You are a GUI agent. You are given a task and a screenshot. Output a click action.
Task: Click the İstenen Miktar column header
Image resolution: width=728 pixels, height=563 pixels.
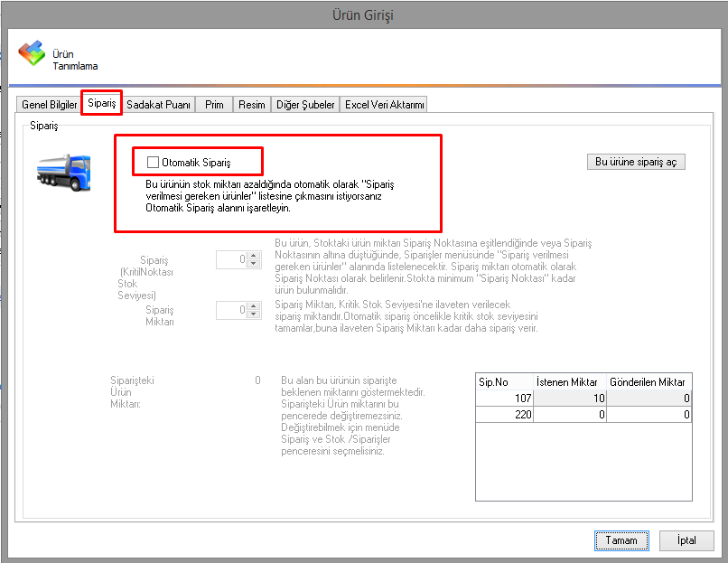(x=570, y=382)
